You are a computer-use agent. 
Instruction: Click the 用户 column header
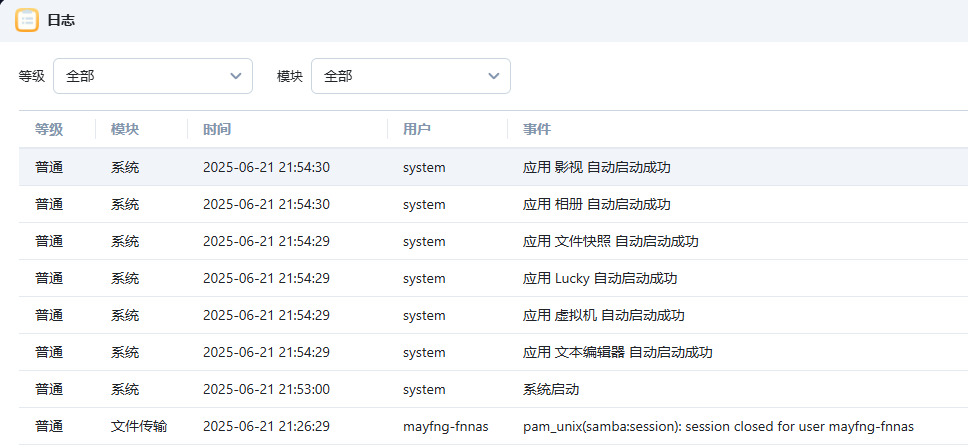point(417,129)
